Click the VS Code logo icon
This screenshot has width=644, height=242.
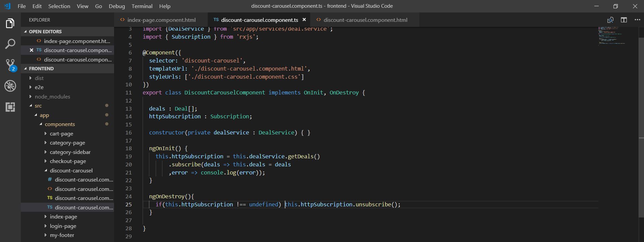point(7,6)
